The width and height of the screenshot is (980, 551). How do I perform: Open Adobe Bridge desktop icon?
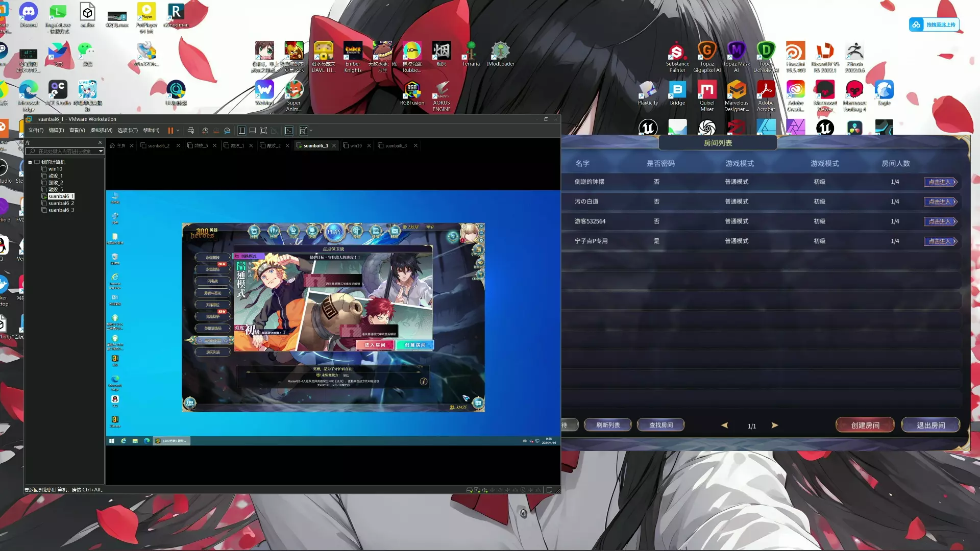point(677,93)
